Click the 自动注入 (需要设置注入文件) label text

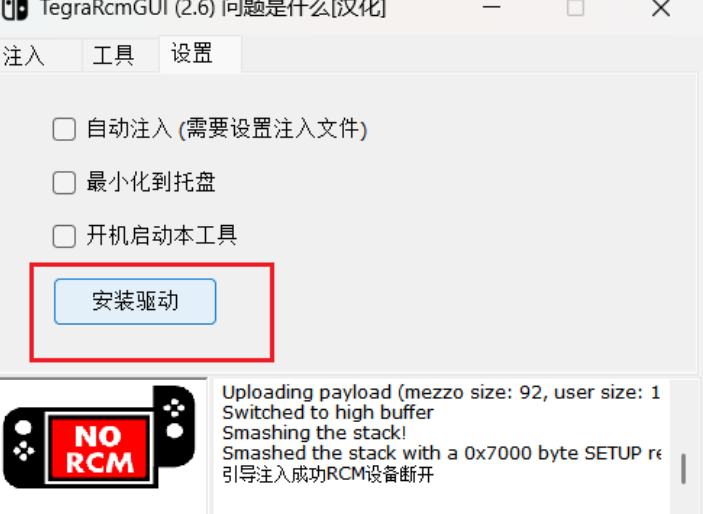(227, 129)
